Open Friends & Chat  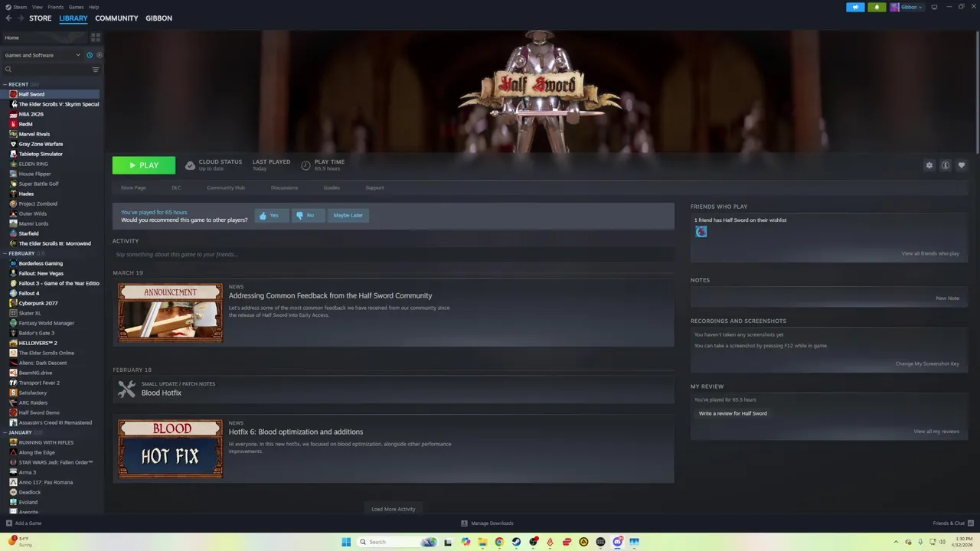952,523
